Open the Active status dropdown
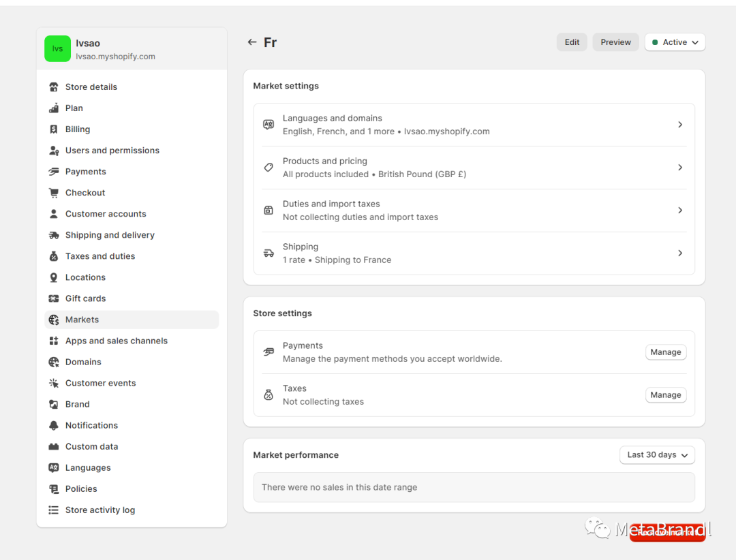Viewport: 736px width, 560px height. pyautogui.click(x=675, y=42)
